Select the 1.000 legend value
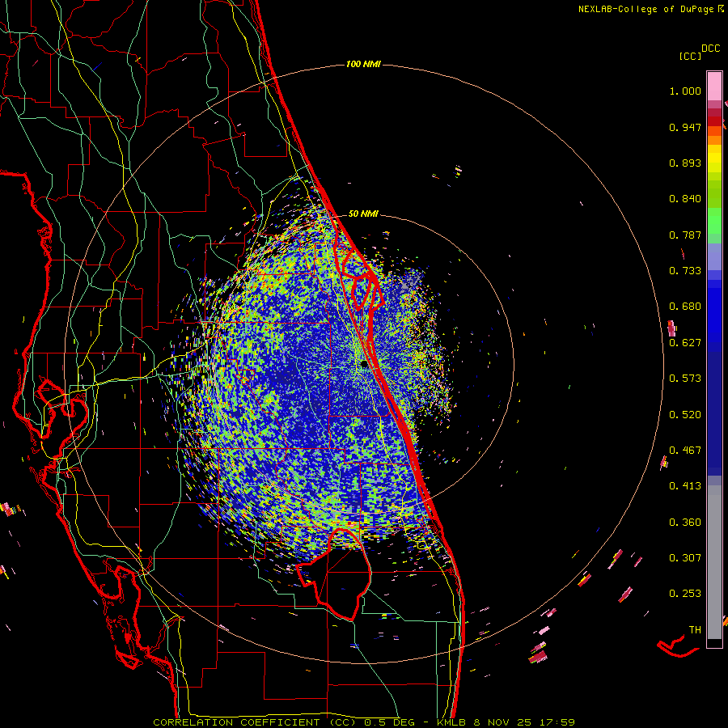 pyautogui.click(x=685, y=91)
